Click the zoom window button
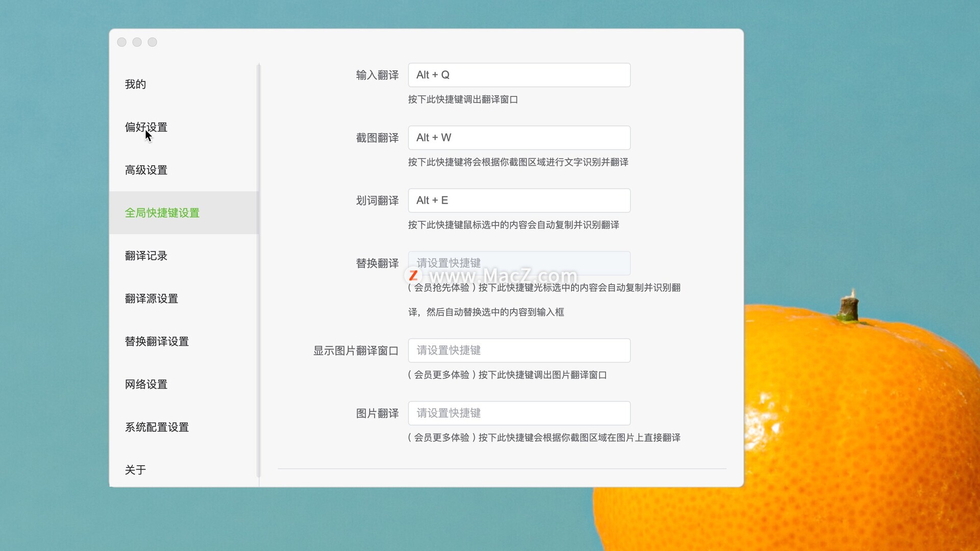980x551 pixels. [x=152, y=42]
